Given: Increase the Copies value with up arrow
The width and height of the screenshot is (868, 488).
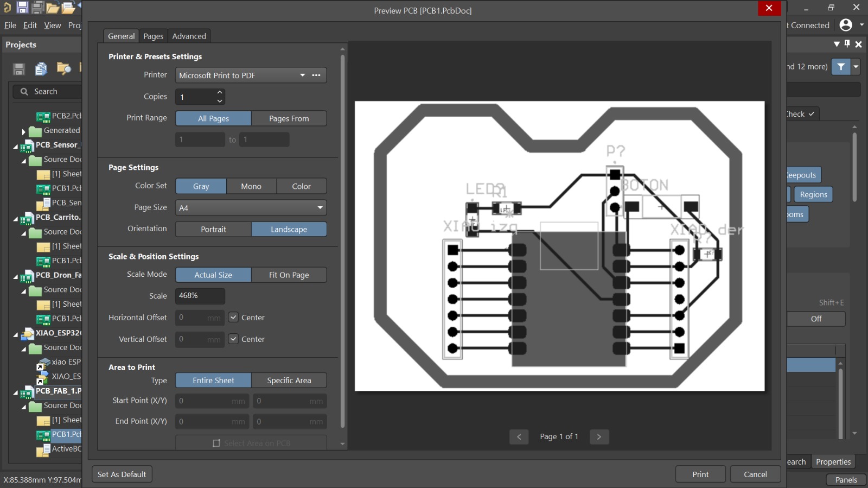Looking at the screenshot, I should point(220,93).
